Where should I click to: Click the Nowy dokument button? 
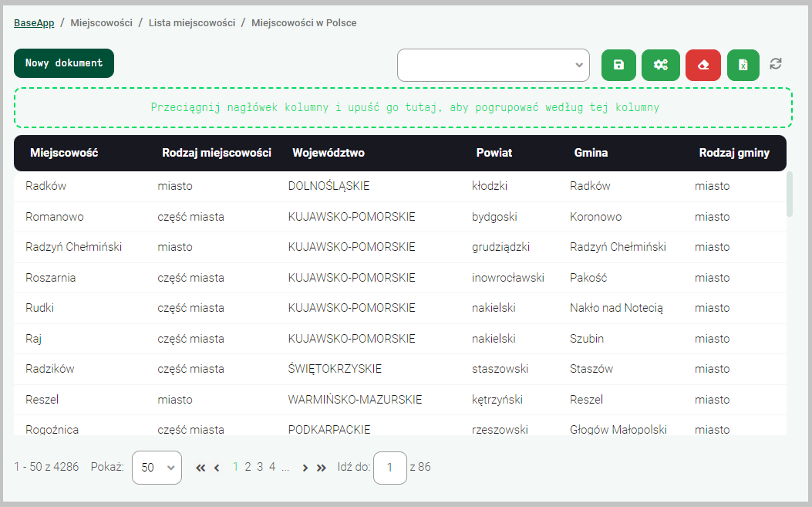click(64, 63)
